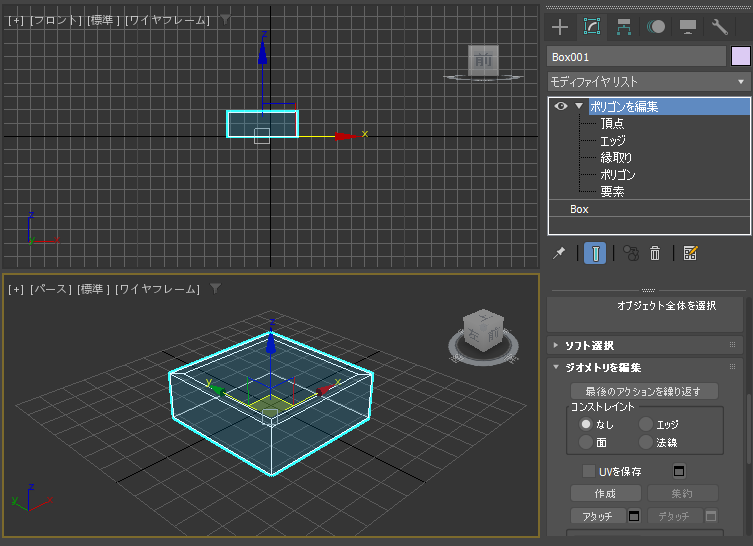
Task: Open Attach list settings box
Action: click(634, 516)
